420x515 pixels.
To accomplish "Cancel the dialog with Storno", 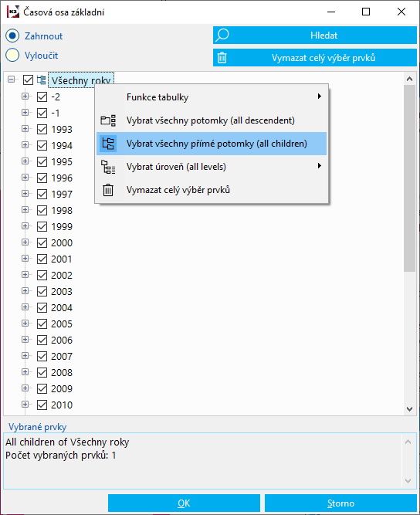I will click(x=340, y=503).
